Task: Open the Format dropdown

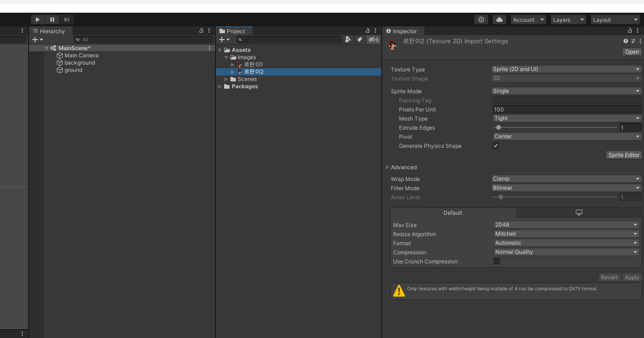Action: pyautogui.click(x=567, y=243)
